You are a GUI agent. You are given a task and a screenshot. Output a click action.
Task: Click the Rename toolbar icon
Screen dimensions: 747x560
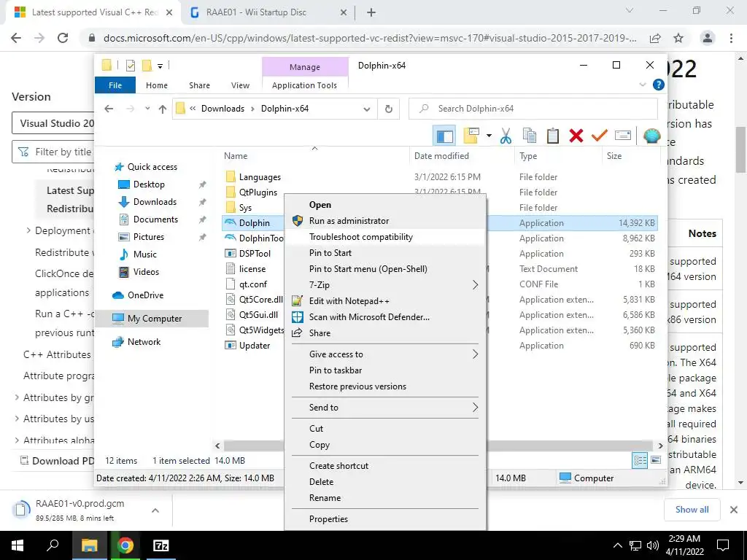click(x=623, y=136)
